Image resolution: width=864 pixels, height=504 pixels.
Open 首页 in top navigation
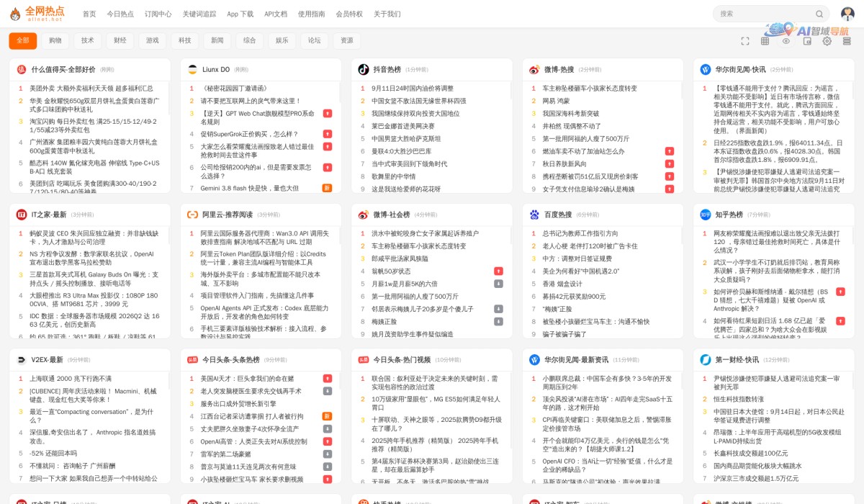tap(89, 14)
